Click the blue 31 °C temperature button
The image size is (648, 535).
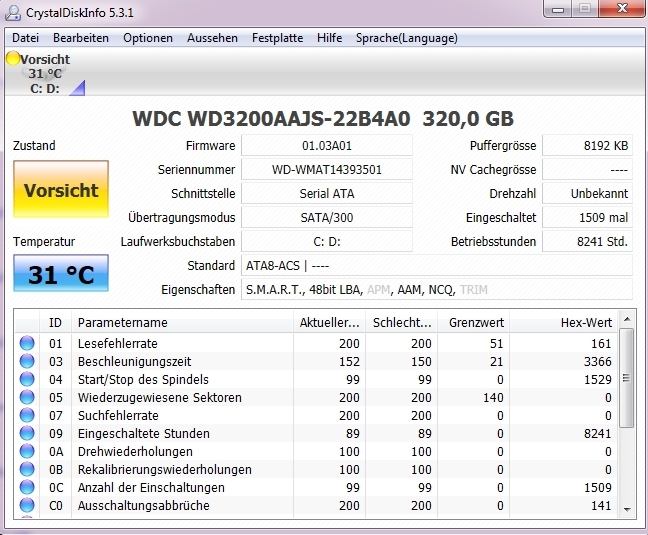[x=61, y=273]
